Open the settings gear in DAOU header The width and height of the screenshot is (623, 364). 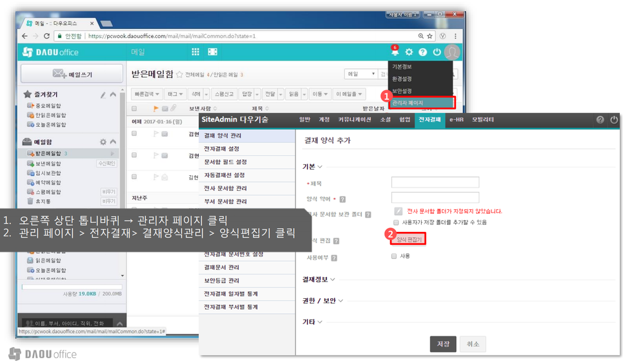[409, 52]
